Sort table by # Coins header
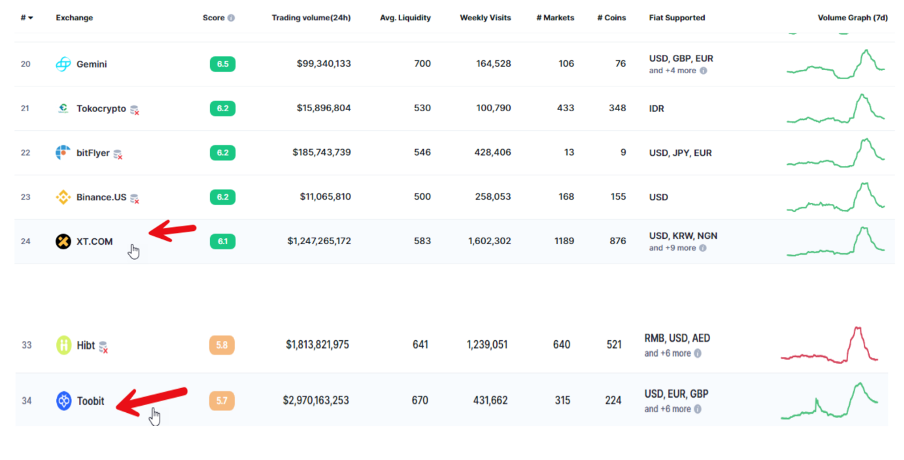 click(612, 18)
